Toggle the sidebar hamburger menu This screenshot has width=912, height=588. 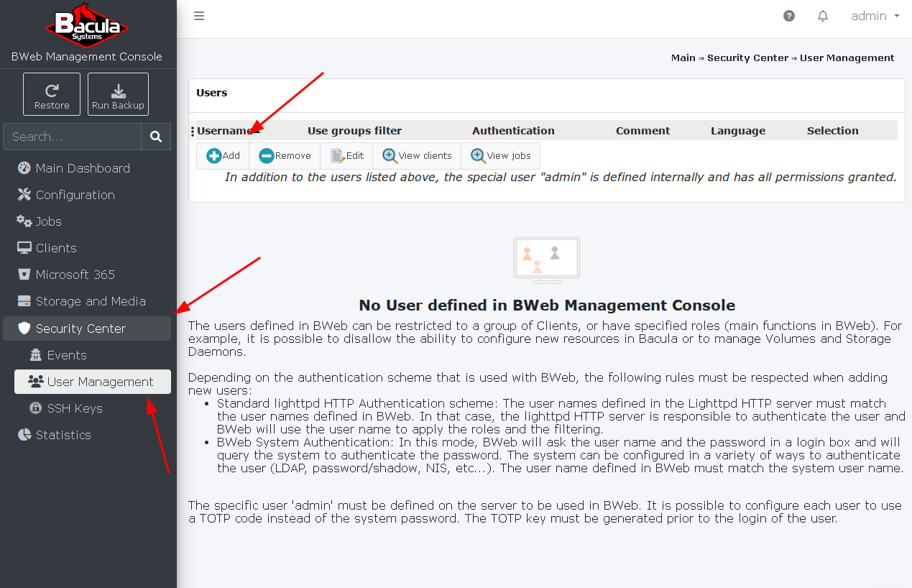coord(199,16)
